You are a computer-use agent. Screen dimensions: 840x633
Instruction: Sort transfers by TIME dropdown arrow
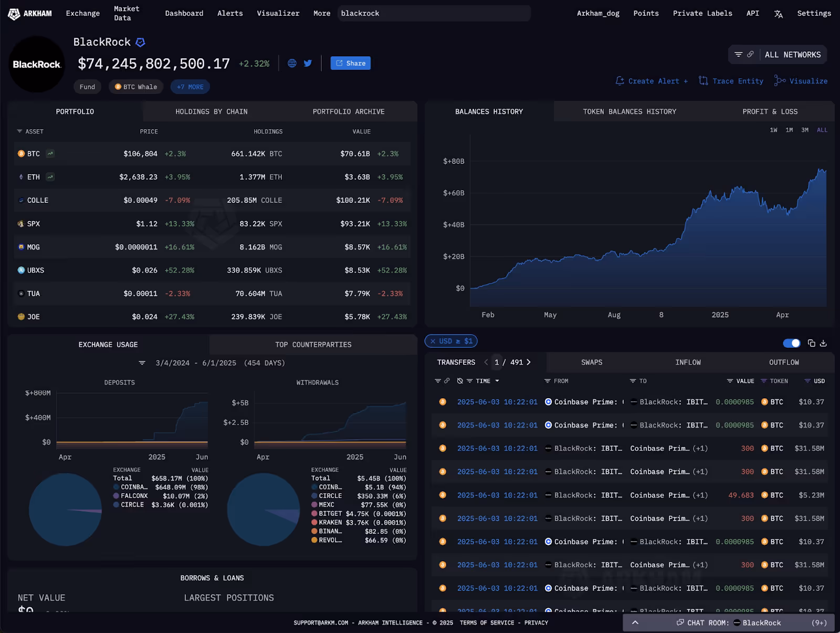497,381
